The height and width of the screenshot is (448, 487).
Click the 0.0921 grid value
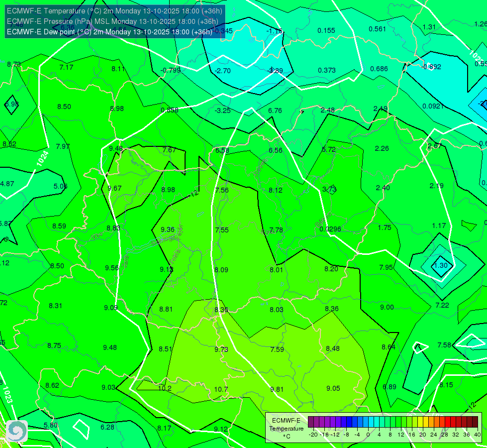tap(433, 107)
